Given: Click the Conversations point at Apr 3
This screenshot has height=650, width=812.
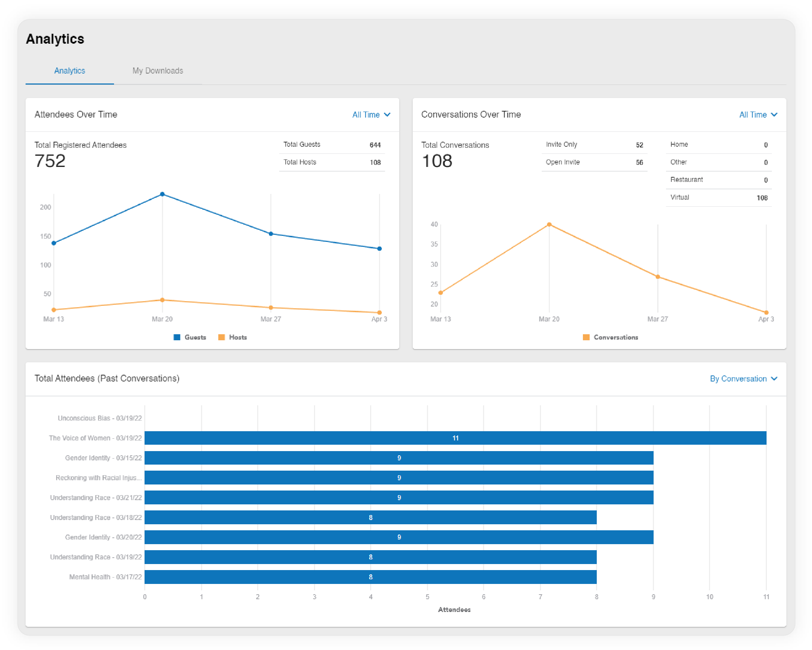Looking at the screenshot, I should (767, 312).
